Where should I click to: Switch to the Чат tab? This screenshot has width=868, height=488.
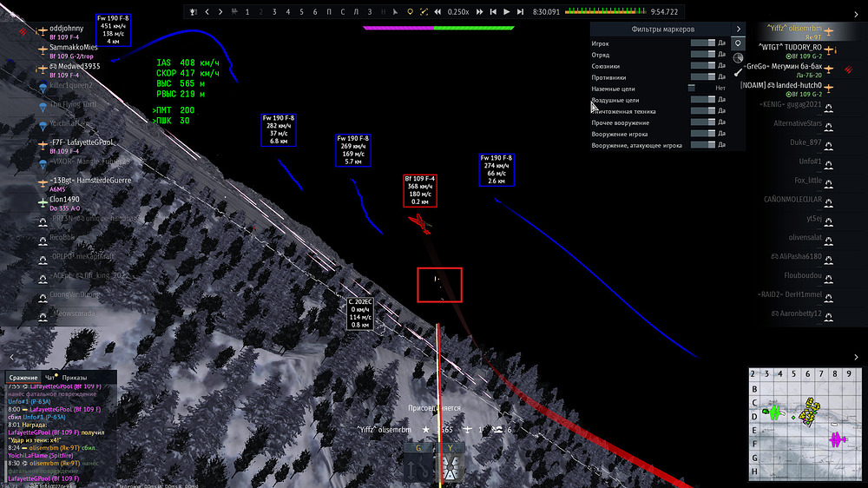click(49, 378)
